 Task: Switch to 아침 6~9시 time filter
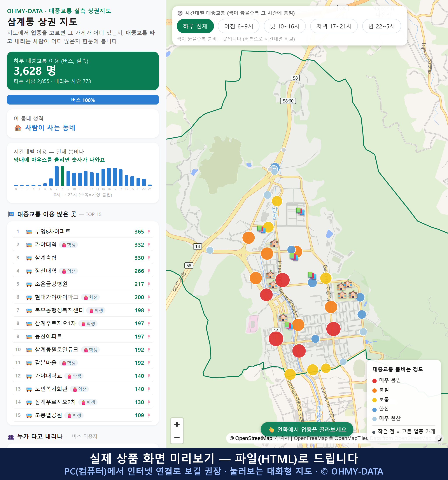tap(238, 26)
